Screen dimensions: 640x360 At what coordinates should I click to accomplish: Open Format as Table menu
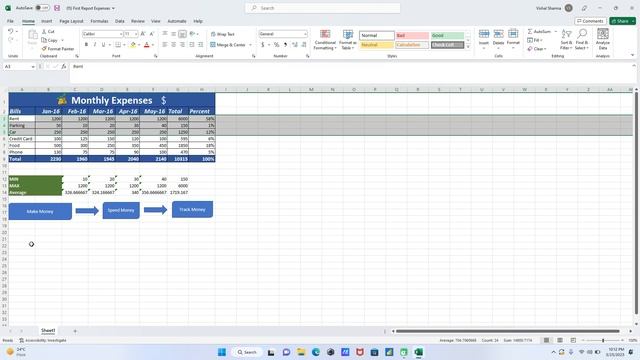click(348, 40)
